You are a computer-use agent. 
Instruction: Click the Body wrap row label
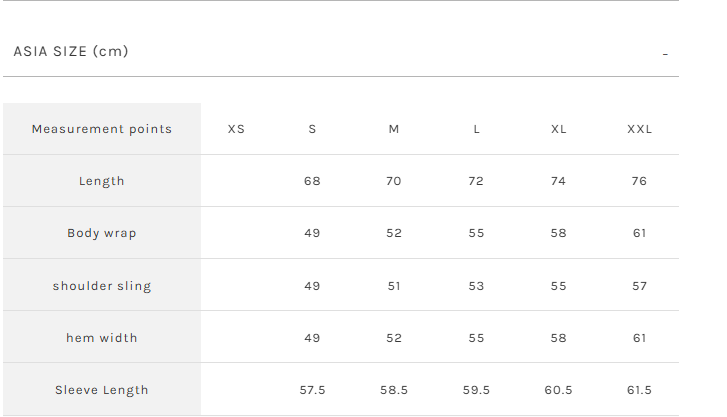pos(102,233)
